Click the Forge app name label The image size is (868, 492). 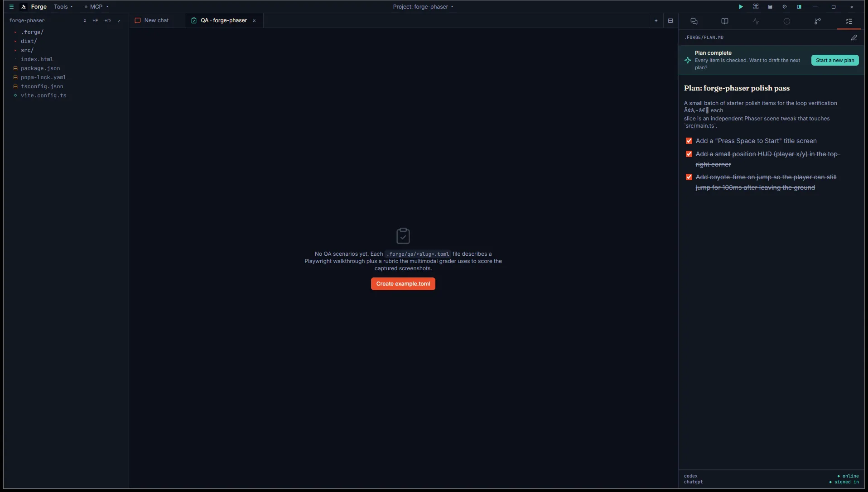(x=39, y=7)
